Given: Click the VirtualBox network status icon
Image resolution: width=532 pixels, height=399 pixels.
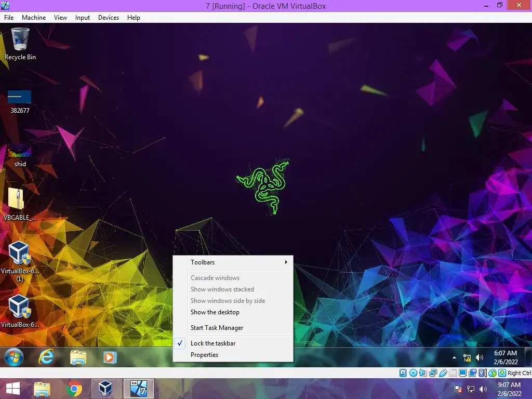Looking at the screenshot, I should (433, 373).
